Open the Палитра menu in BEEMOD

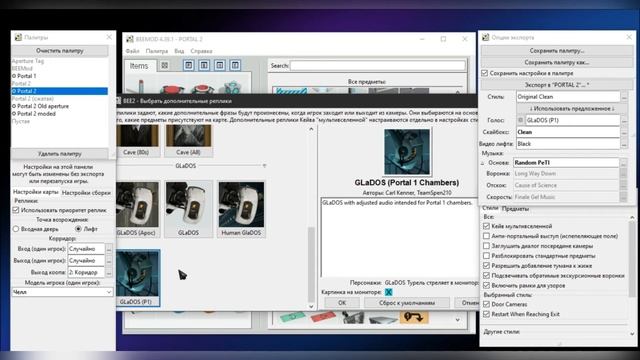pyautogui.click(x=157, y=51)
